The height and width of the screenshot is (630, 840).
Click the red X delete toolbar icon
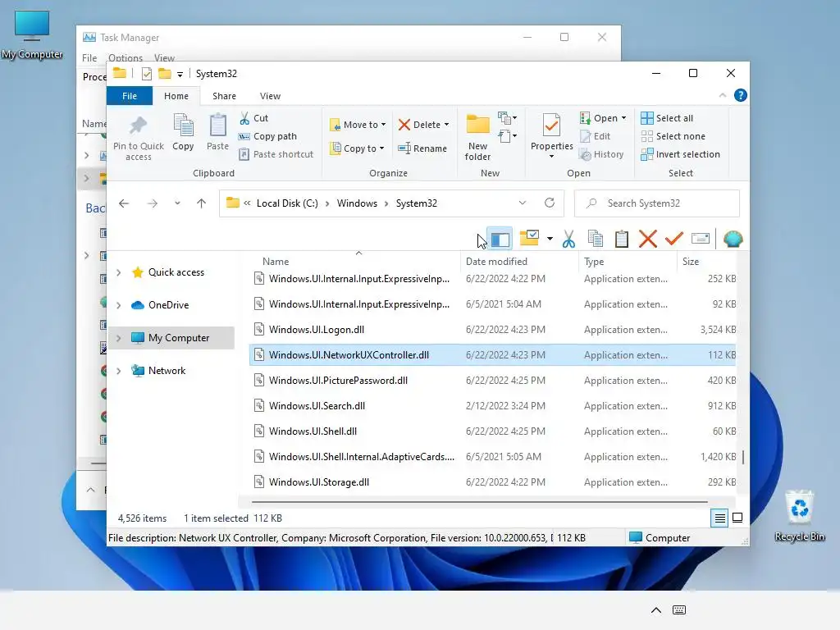click(x=648, y=239)
